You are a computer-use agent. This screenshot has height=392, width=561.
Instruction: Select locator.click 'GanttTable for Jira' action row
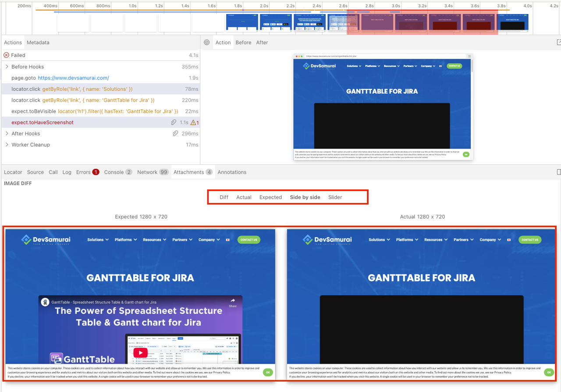coord(101,100)
